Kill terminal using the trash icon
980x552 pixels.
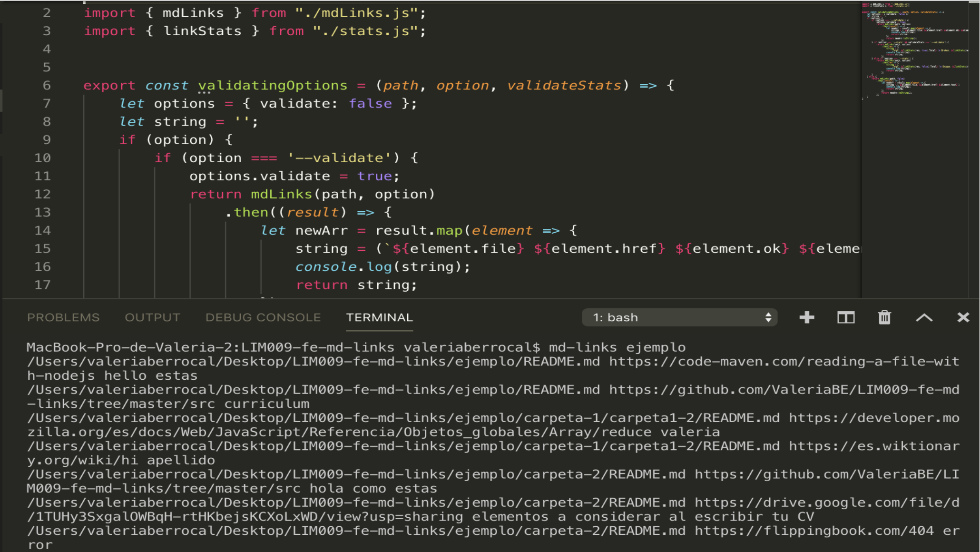(884, 317)
